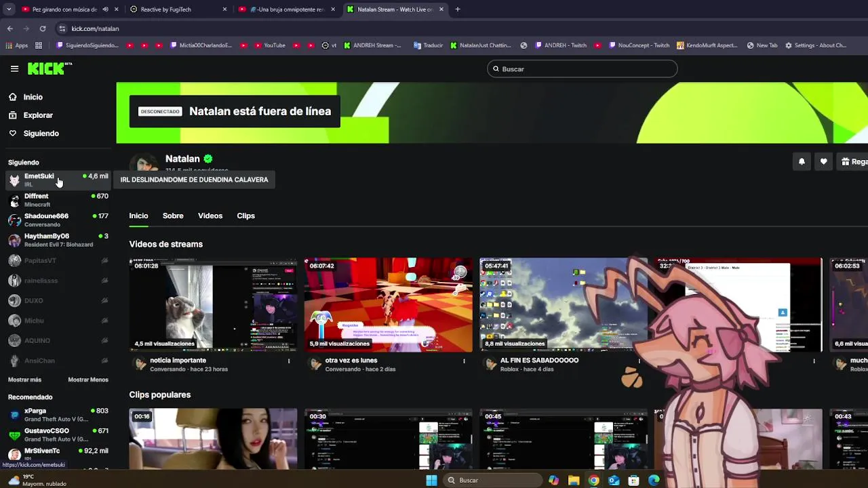The width and height of the screenshot is (868, 488).
Task: Select the Inicio channel tab
Action: pyautogui.click(x=138, y=216)
